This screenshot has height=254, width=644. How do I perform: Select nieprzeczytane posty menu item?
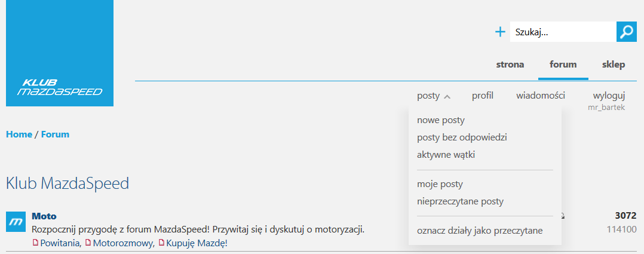pos(460,201)
